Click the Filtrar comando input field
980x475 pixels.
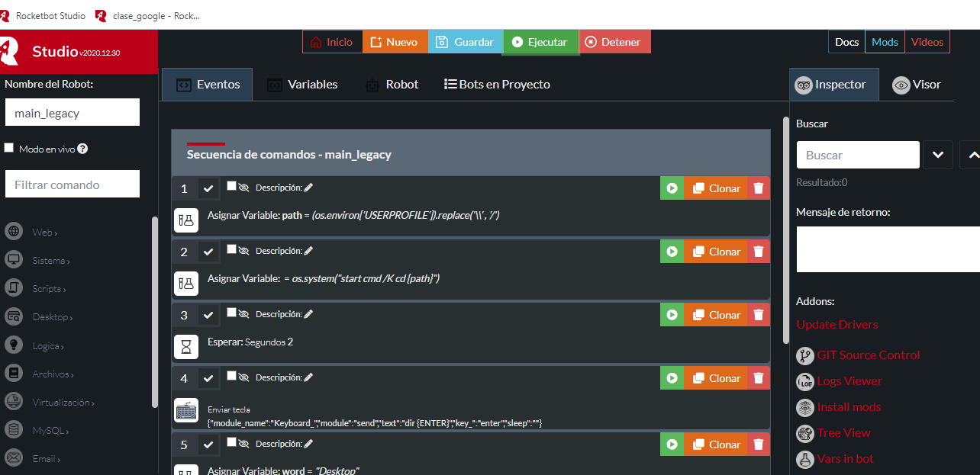click(72, 185)
